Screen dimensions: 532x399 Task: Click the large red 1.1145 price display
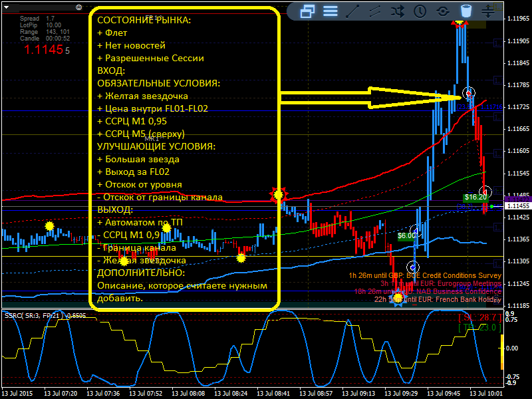click(47, 50)
